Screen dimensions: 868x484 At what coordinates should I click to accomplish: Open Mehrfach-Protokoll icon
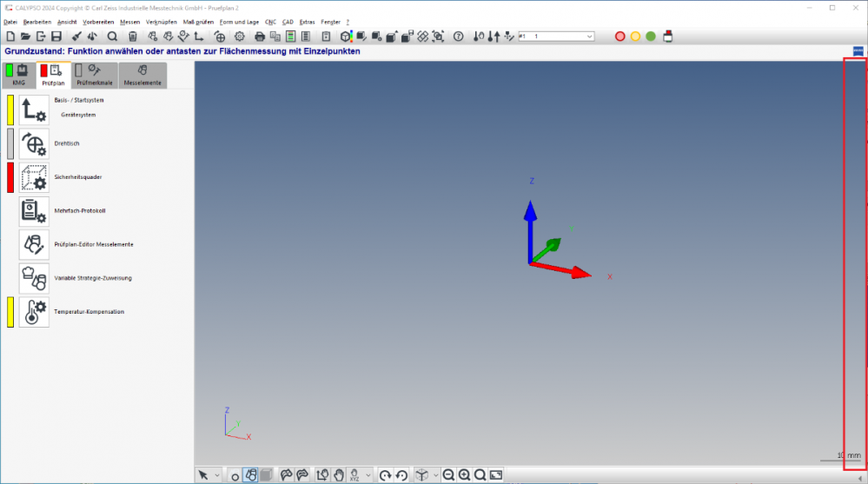click(34, 211)
